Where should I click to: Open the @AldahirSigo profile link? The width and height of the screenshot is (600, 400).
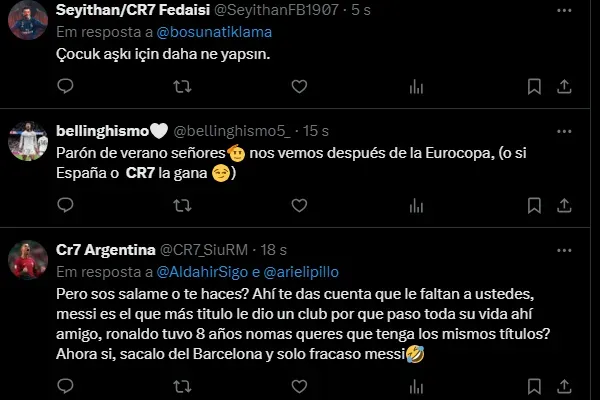[202, 272]
